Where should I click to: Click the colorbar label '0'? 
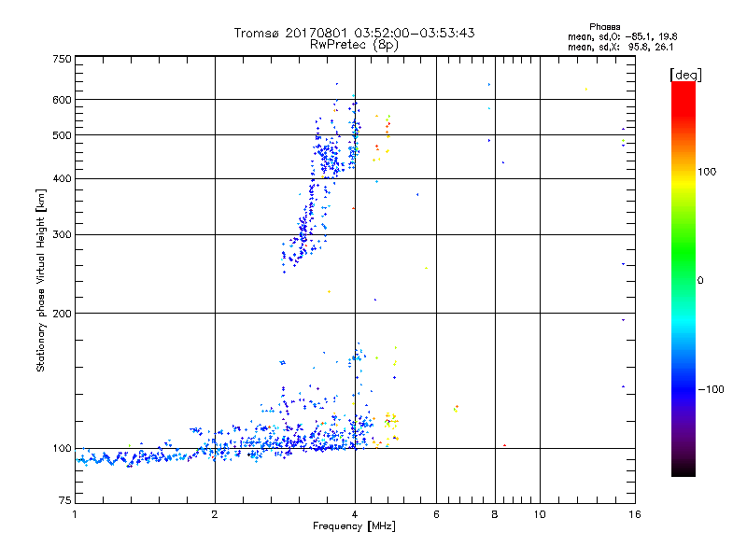click(x=700, y=280)
